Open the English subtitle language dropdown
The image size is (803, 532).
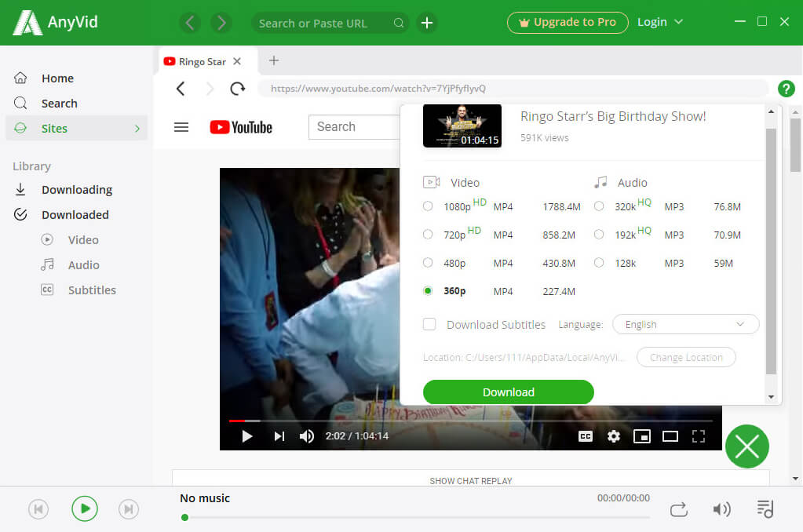point(685,325)
